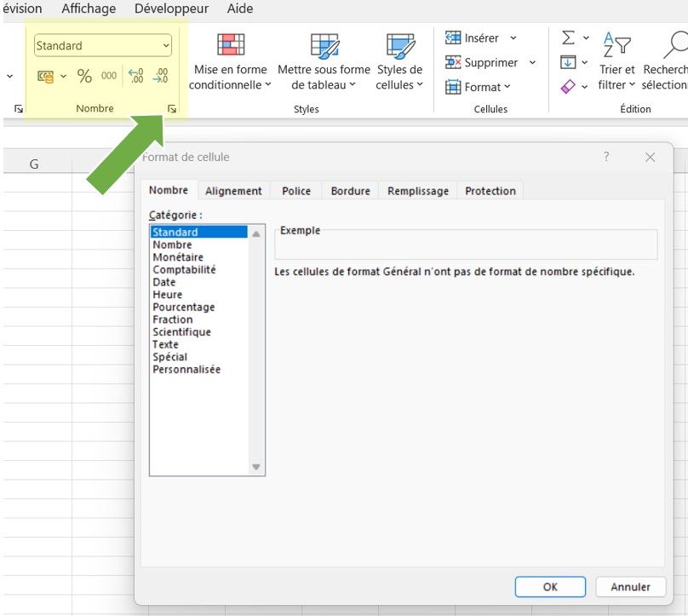This screenshot has width=688, height=616.
Task: Click the Annuler button
Action: tap(630, 586)
